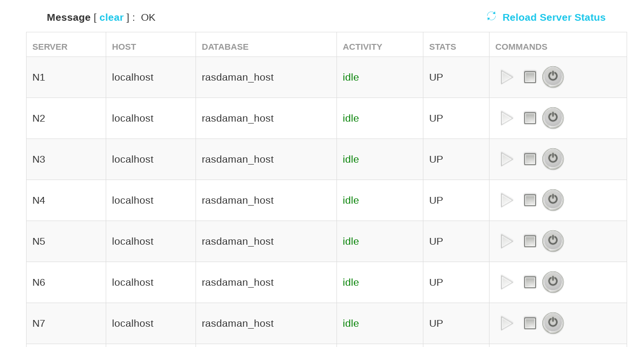The image size is (644, 347).
Task: Click the start icon for server N1
Action: (x=507, y=77)
